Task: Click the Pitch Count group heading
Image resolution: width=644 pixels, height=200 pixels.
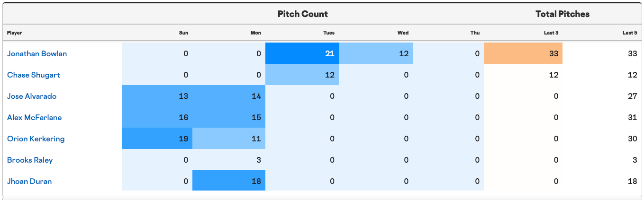Action: coord(303,14)
